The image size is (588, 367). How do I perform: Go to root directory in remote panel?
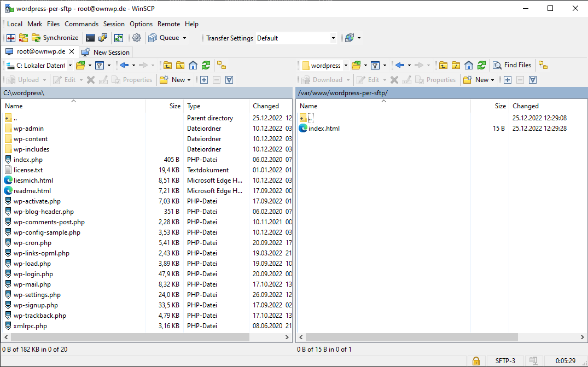456,65
